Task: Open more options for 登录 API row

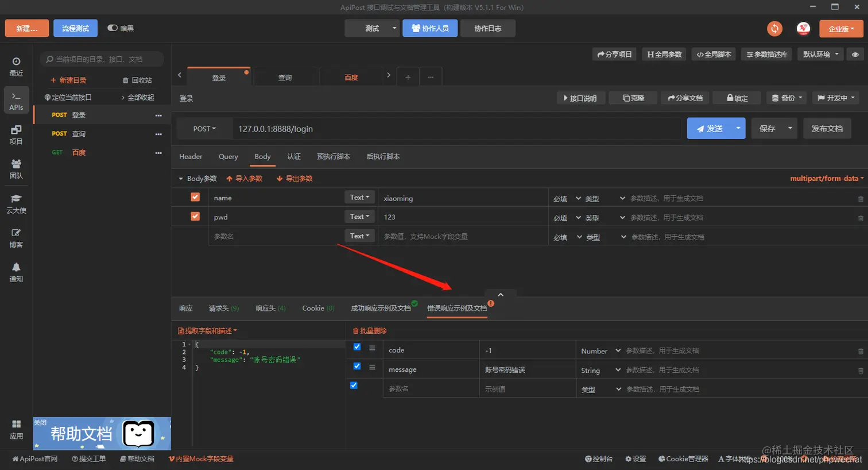Action: tap(158, 115)
